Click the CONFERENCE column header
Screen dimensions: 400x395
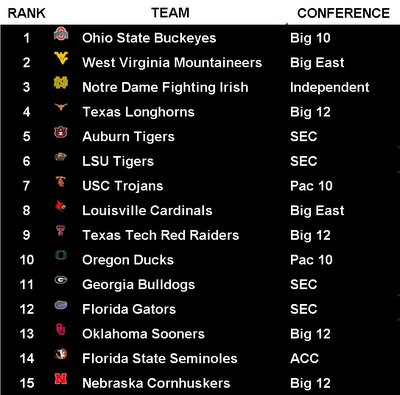pyautogui.click(x=344, y=13)
